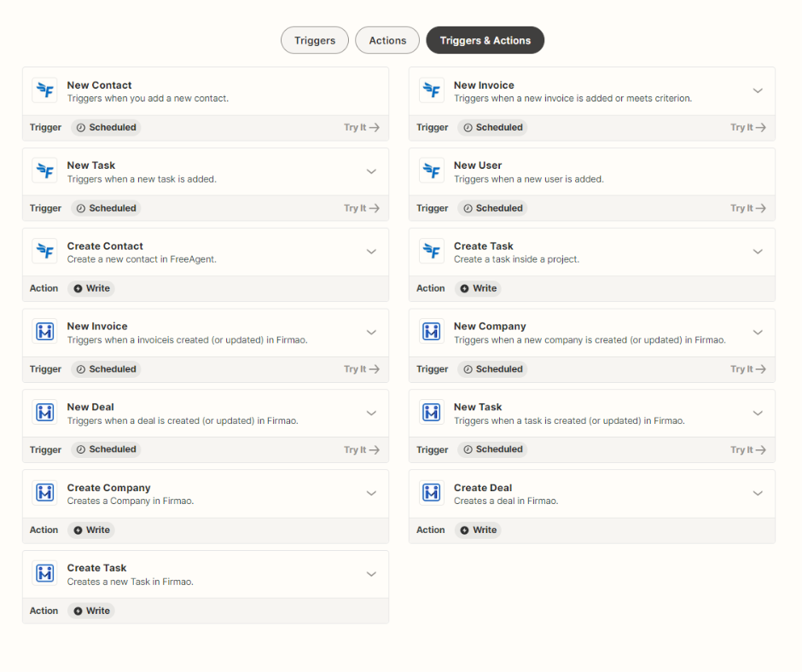The width and height of the screenshot is (802, 672).
Task: Click the New Company title
Action: coord(490,327)
